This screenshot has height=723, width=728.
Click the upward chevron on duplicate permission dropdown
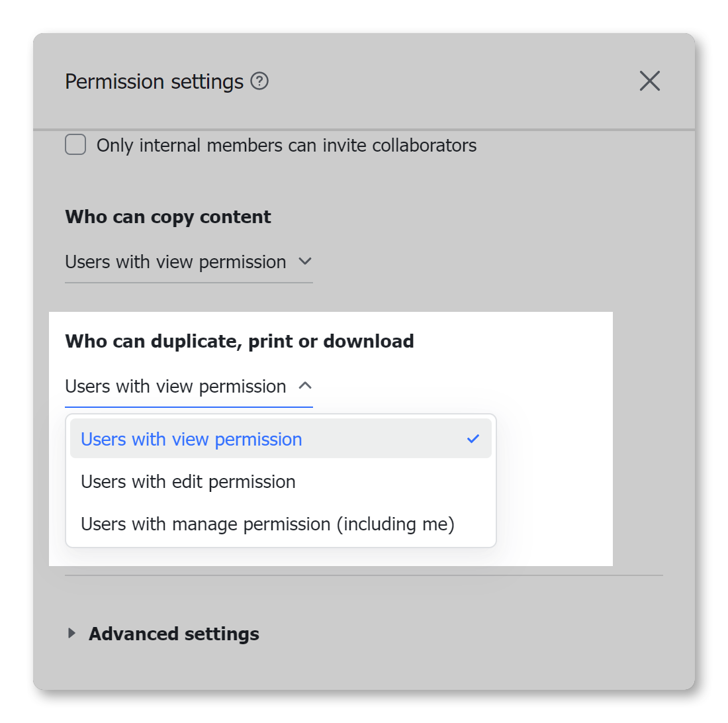pos(304,386)
